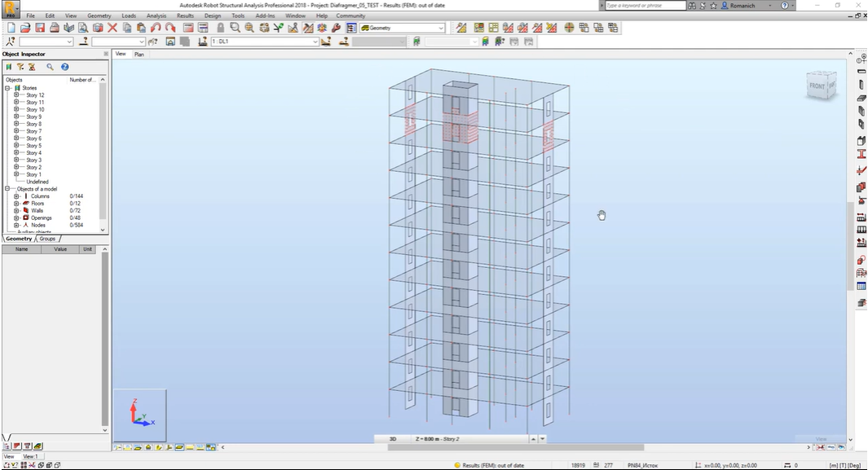This screenshot has height=470, width=868.
Task: Collapse the Stories tree group
Action: [x=8, y=88]
